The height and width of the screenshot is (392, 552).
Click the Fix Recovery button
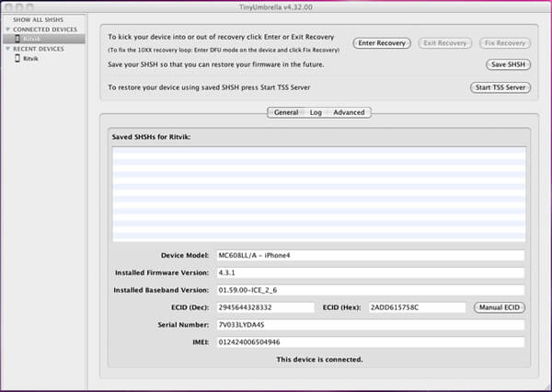coord(505,43)
